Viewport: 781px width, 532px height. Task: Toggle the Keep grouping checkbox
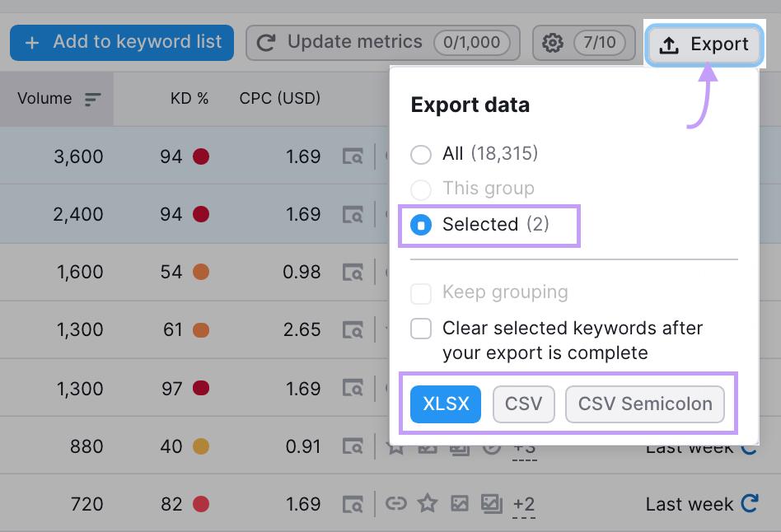421,293
